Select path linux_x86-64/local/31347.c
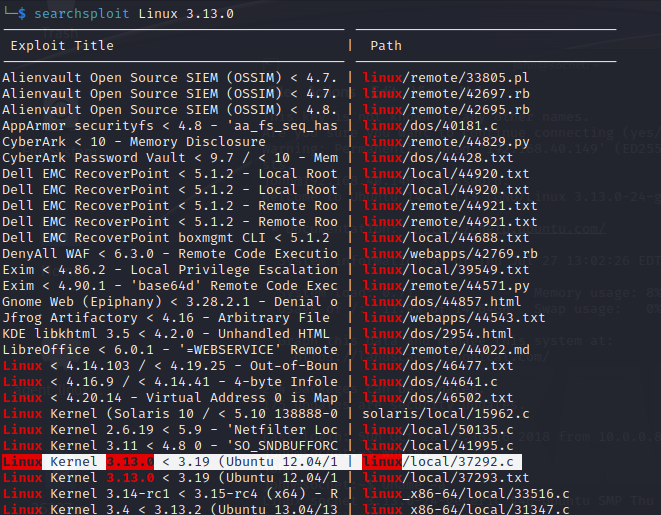This screenshot has width=661, height=515. (466, 509)
